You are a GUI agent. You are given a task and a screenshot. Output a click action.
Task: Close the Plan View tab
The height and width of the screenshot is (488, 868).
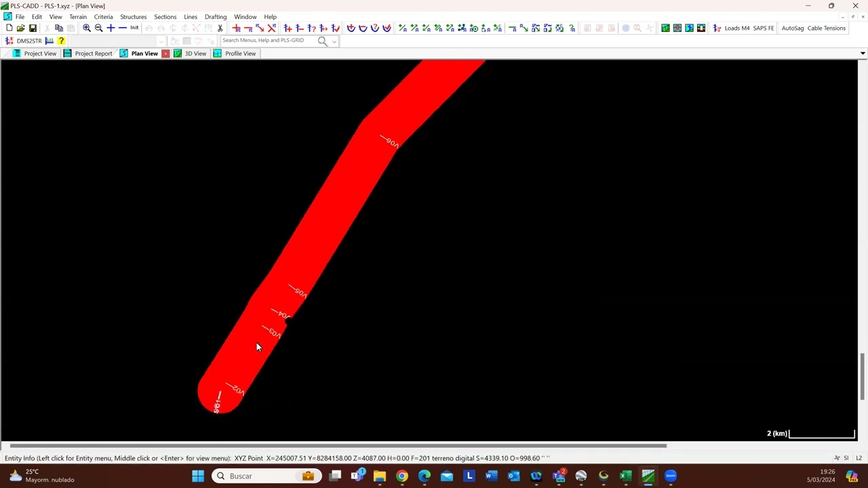[x=165, y=54]
